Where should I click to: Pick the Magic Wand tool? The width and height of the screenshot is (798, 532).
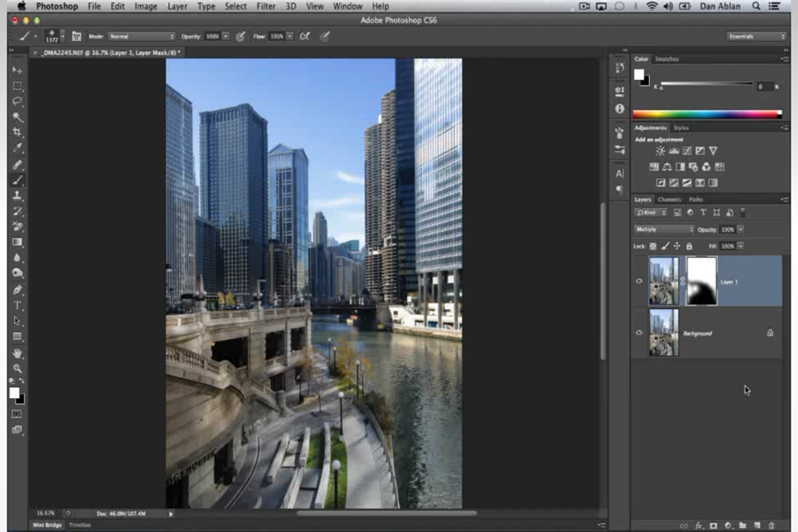17,117
